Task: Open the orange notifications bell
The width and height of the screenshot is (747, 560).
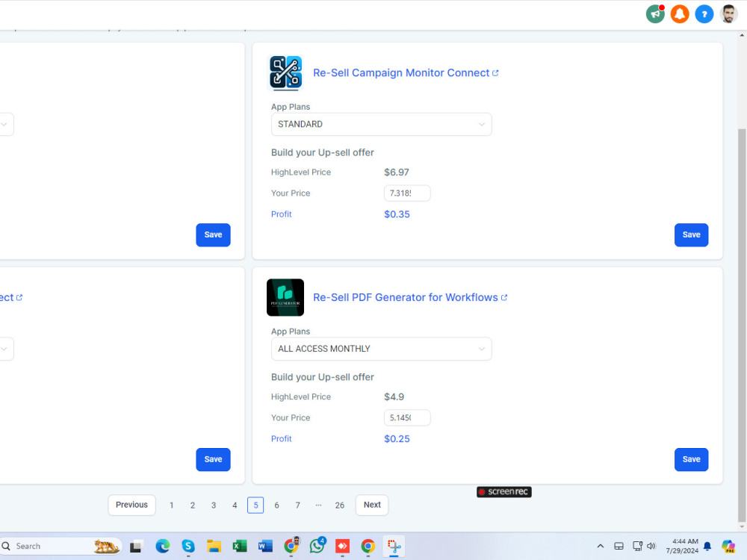Action: click(680, 13)
